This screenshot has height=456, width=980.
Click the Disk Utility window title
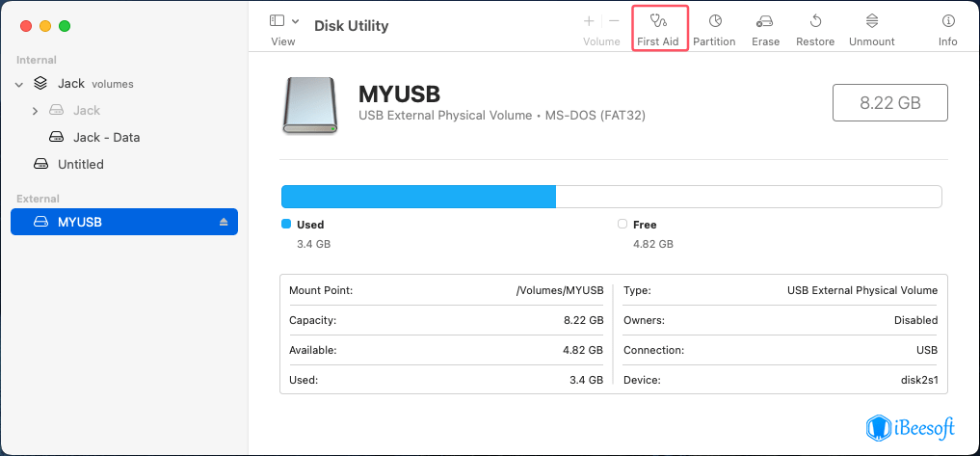[x=352, y=26]
